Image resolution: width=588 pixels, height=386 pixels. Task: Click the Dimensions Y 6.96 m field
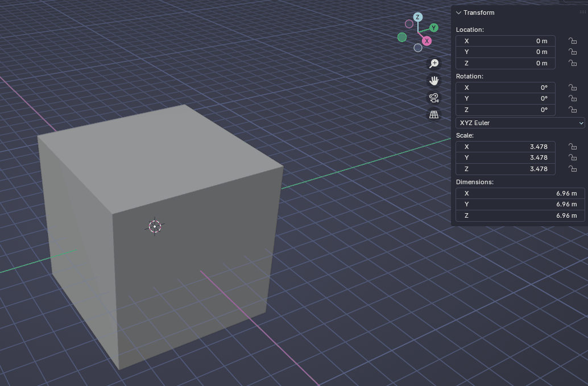(520, 204)
